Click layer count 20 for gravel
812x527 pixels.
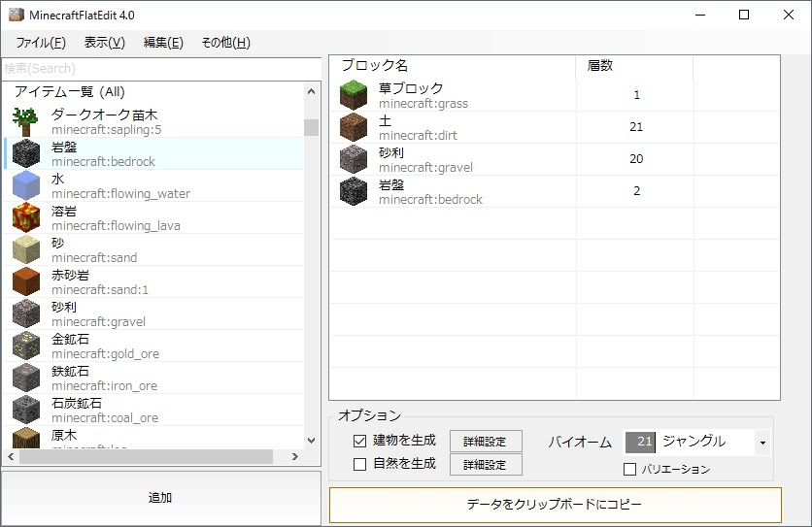tap(636, 159)
